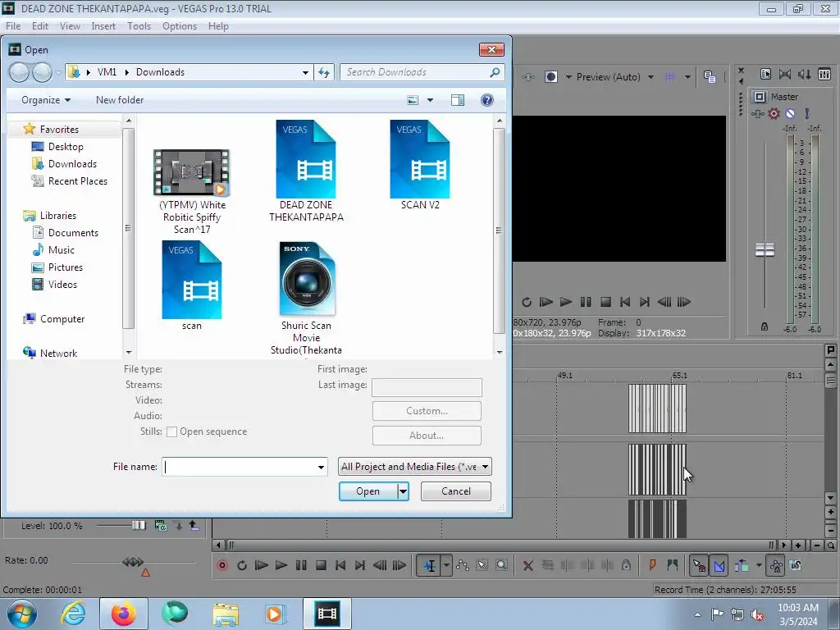The height and width of the screenshot is (630, 840).
Task: Click the Split Screen View icon in the preview
Action: 551,77
